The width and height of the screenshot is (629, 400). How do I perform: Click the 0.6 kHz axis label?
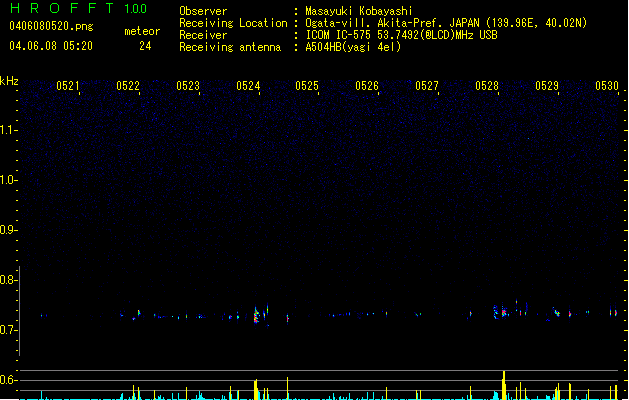(x=8, y=380)
